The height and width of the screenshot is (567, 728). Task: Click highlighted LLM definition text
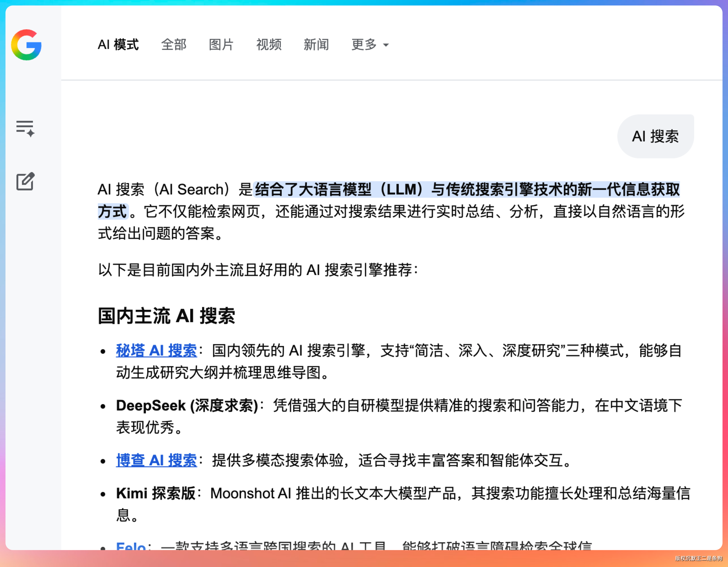[467, 189]
